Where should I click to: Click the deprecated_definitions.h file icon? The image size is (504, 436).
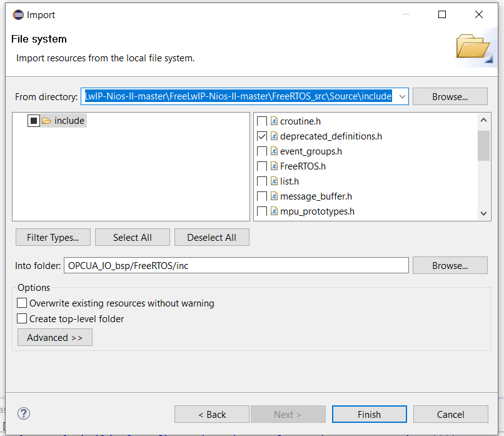pos(274,136)
